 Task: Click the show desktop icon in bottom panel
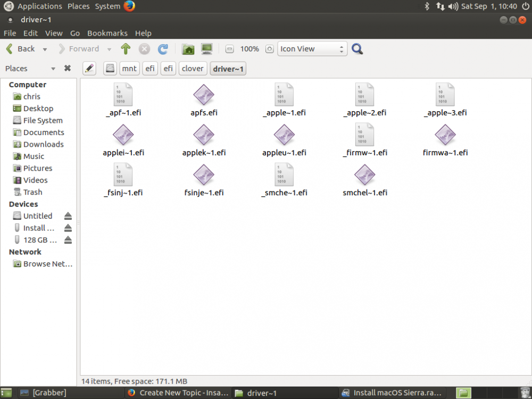[6, 393]
